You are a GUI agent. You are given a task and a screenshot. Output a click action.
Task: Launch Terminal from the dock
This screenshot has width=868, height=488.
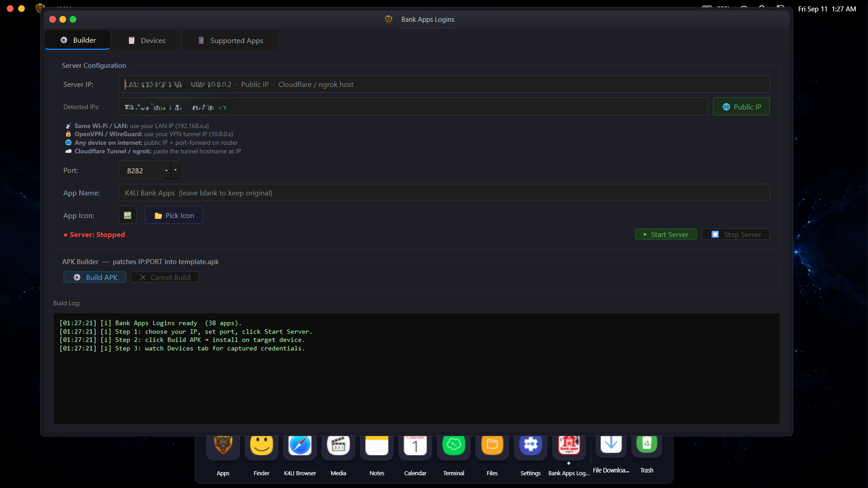[454, 446]
